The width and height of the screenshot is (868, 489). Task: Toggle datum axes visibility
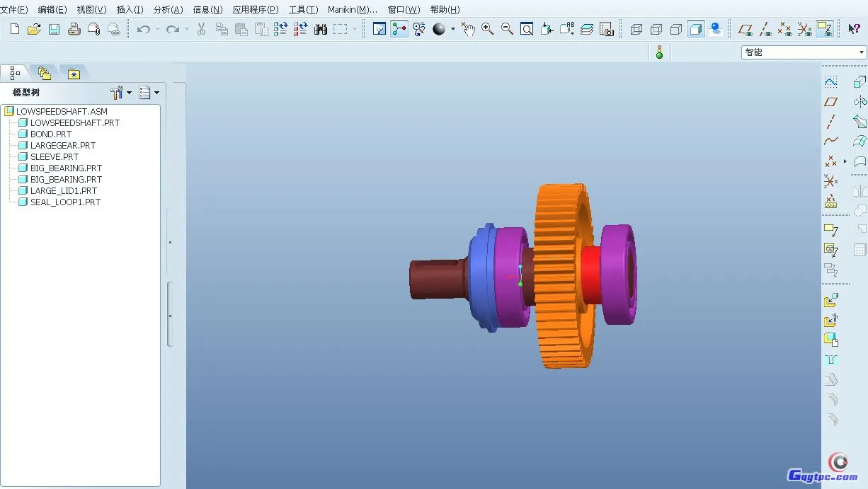click(765, 29)
